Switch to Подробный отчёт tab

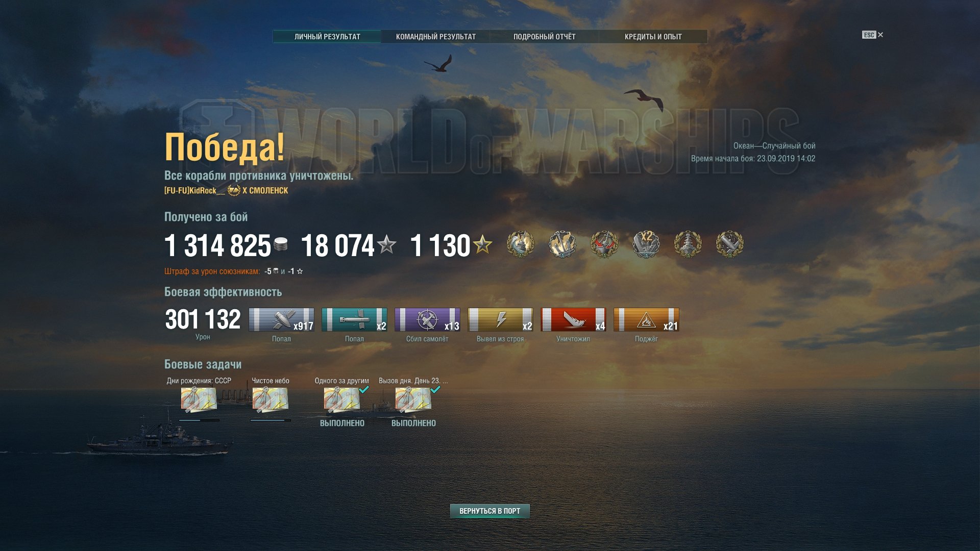point(544,37)
